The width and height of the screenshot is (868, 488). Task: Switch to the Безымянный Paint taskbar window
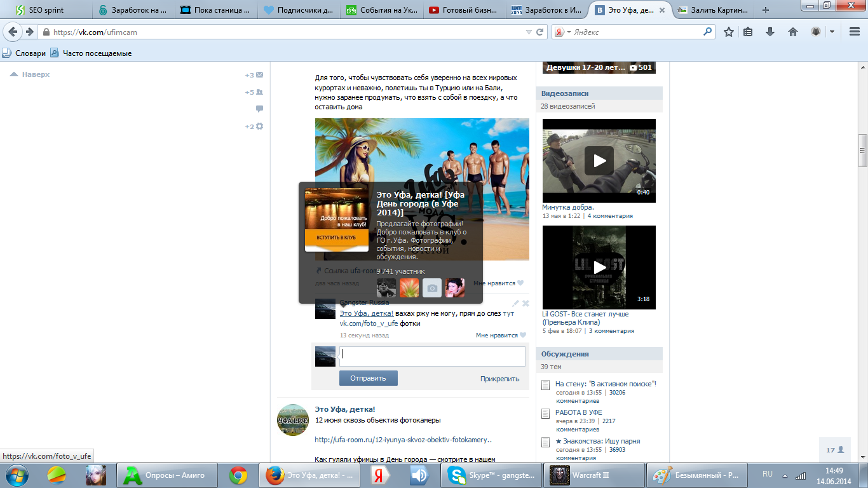click(697, 475)
